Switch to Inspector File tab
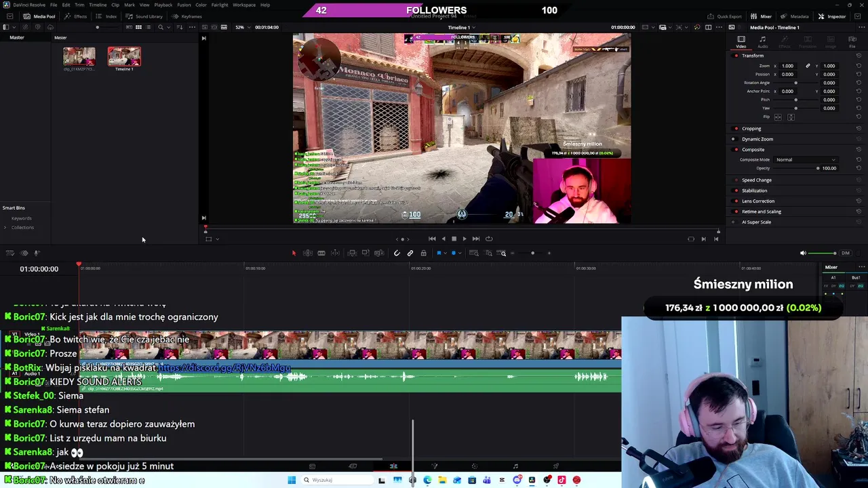Viewport: 868px width, 488px height. (x=852, y=42)
